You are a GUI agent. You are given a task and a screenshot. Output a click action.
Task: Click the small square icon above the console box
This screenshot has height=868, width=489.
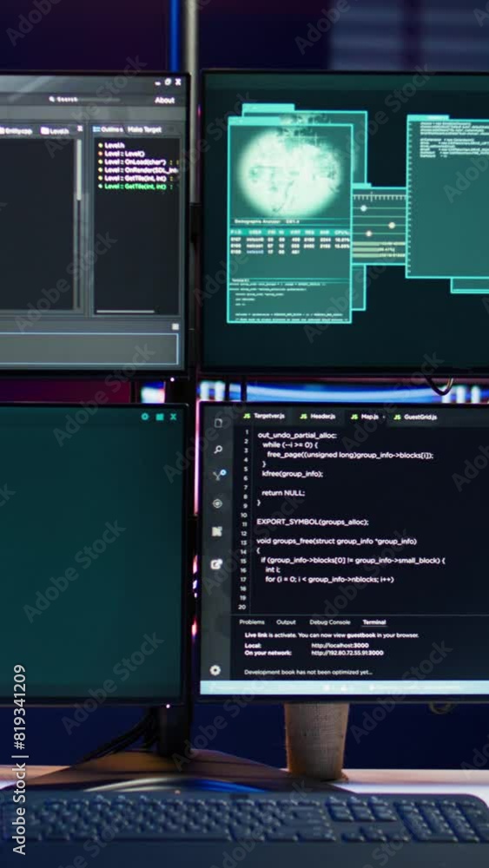pyautogui.click(x=175, y=326)
